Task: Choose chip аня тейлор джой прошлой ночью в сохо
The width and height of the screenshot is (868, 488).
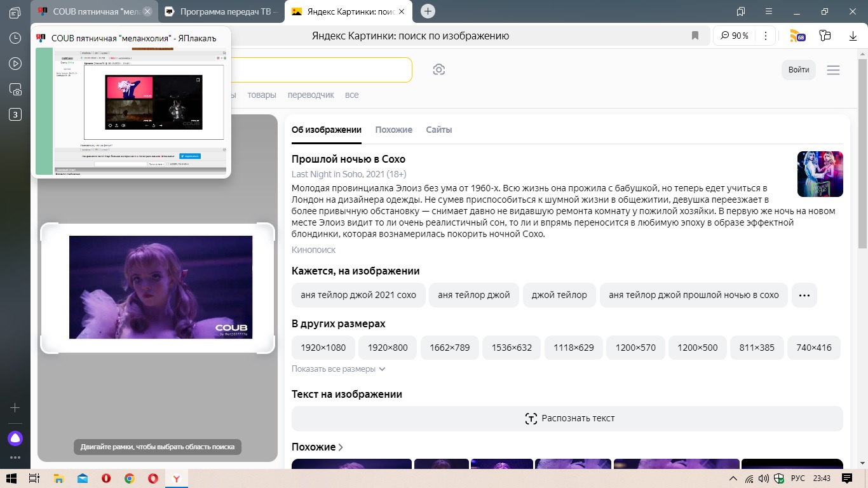Action: 694,295
